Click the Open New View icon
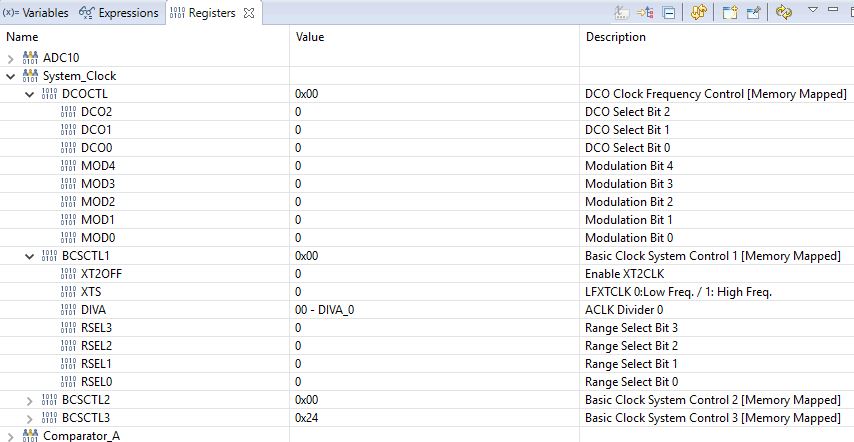This screenshot has height=442, width=854. [729, 13]
